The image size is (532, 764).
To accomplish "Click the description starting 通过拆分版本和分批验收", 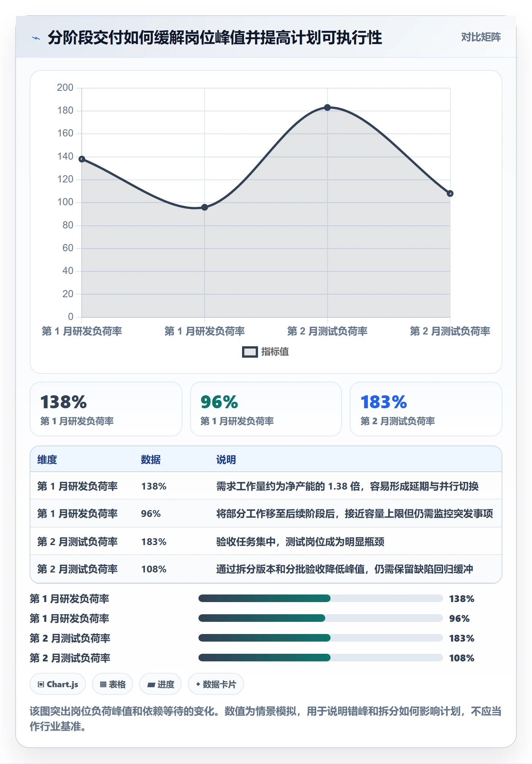I will [345, 569].
